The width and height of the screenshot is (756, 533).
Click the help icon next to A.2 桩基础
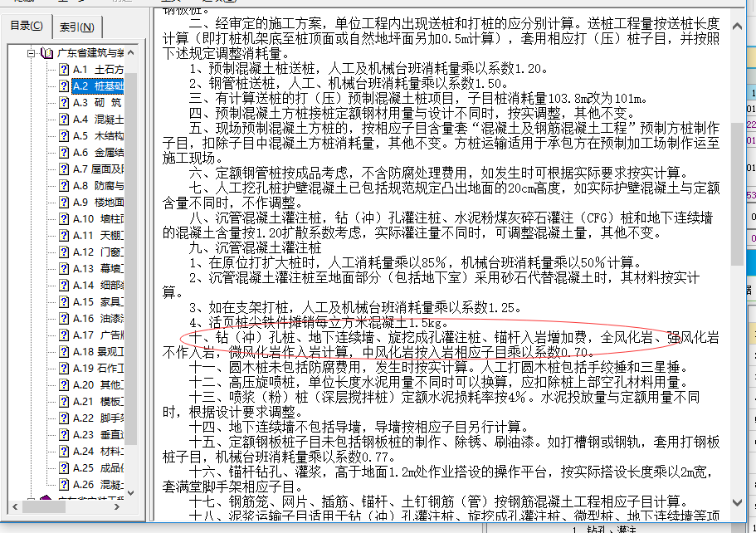64,86
